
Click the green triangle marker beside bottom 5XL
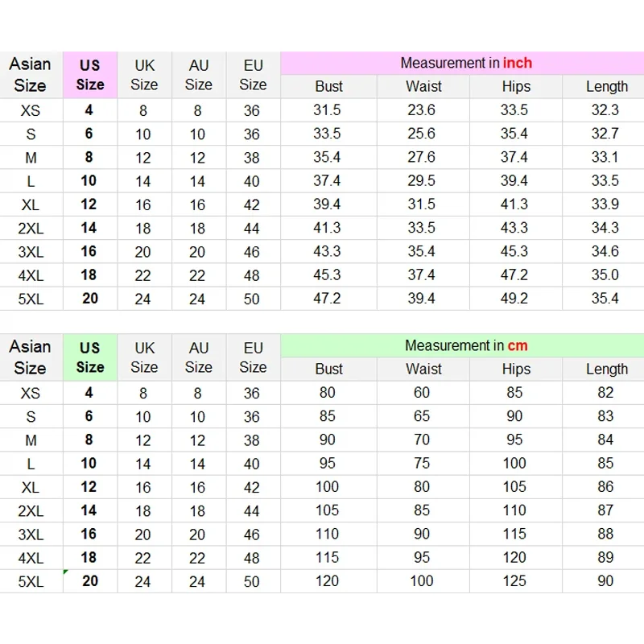tap(66, 572)
